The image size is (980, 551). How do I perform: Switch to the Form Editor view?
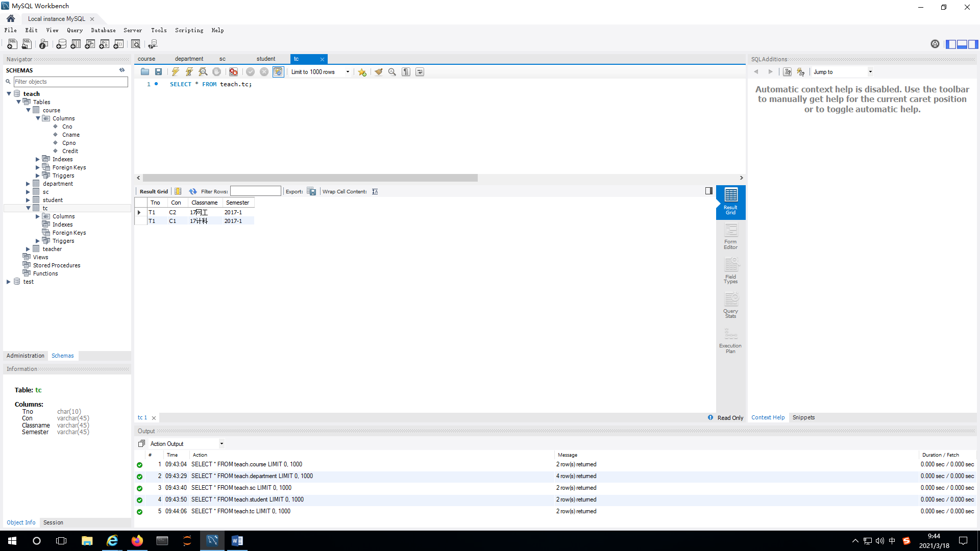point(730,236)
